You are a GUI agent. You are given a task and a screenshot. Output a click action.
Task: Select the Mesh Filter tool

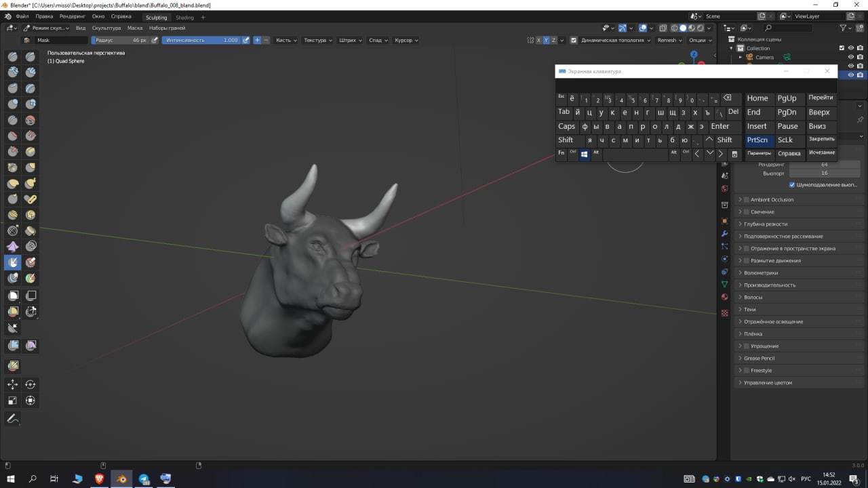[13, 346]
